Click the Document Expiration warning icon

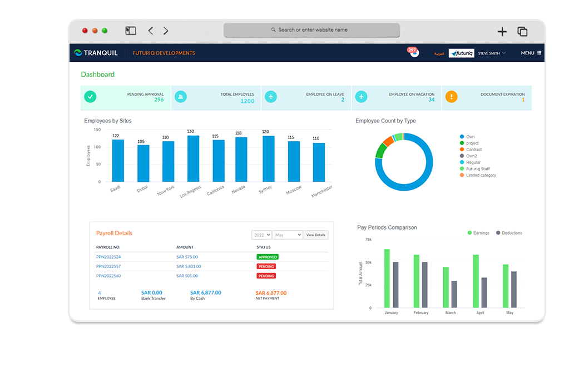click(x=452, y=96)
